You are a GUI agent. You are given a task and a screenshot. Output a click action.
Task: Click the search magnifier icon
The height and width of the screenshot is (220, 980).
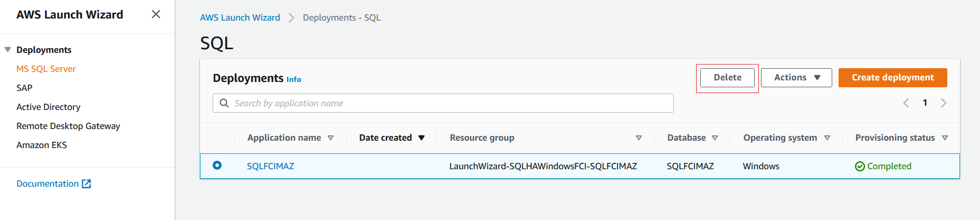click(224, 103)
